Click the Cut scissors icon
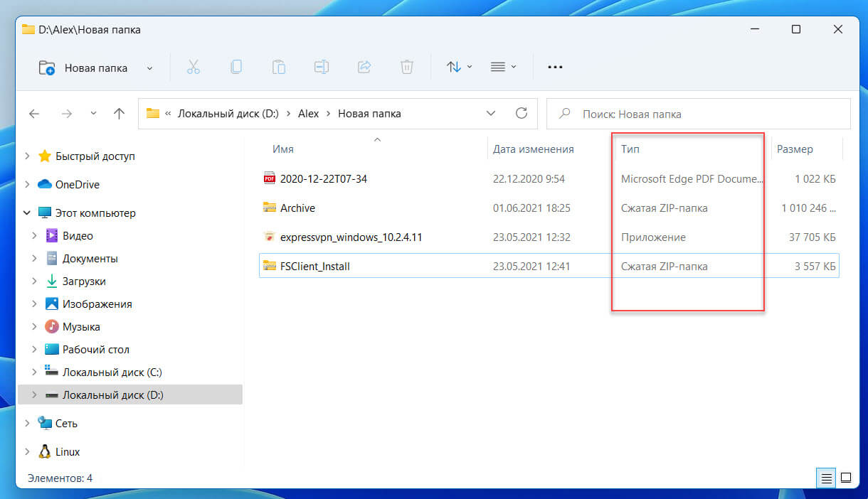This screenshot has height=499, width=868. [193, 67]
